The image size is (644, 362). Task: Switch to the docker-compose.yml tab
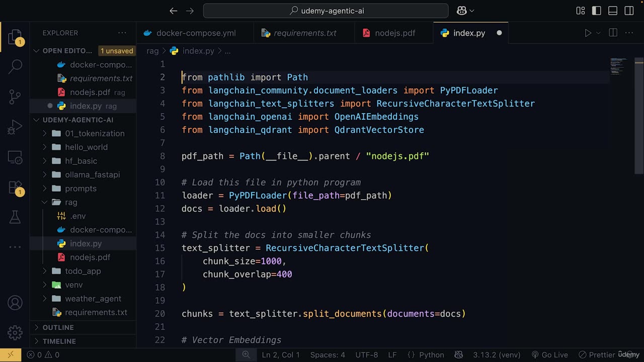195,33
